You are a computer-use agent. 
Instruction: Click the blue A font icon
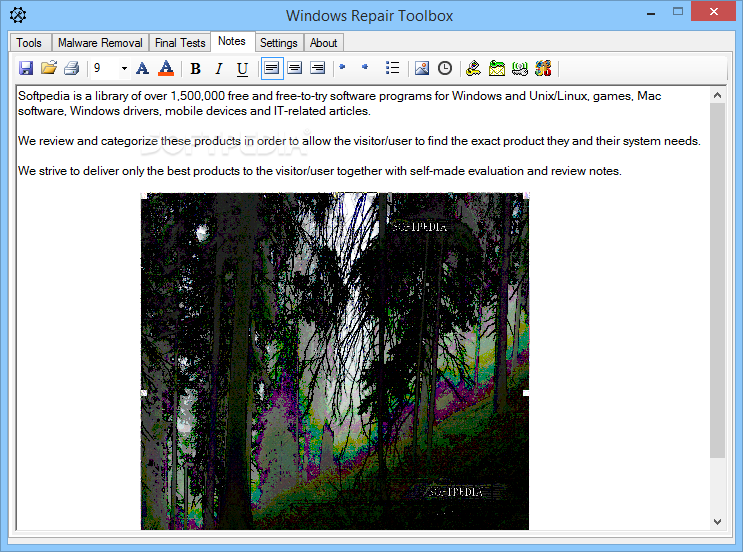(x=142, y=68)
